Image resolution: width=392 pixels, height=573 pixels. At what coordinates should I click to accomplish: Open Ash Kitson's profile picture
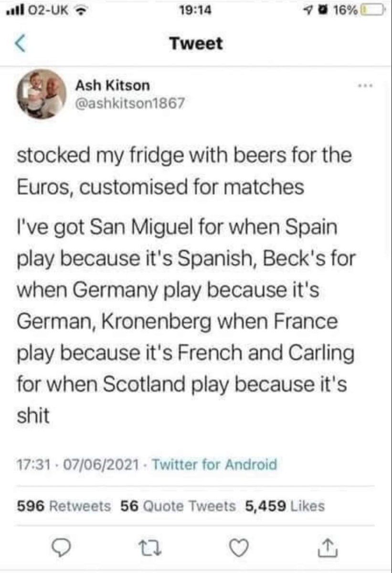point(42,94)
